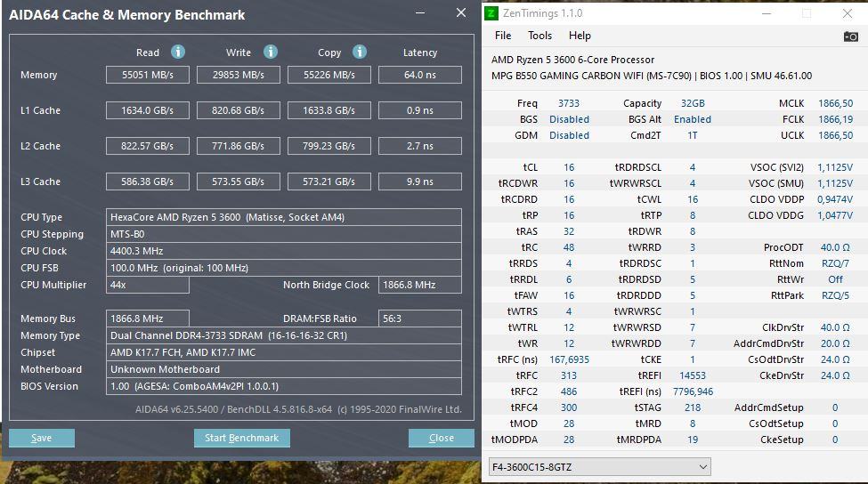Click the tRC value 48
868x484 pixels.
pos(569,248)
